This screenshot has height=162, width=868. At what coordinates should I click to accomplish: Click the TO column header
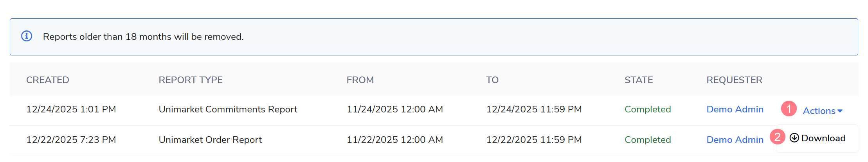[492, 80]
